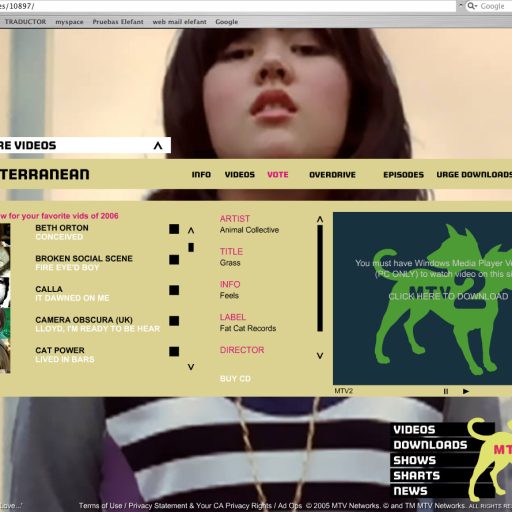Click the pink DIRECTOR heading

242,350
